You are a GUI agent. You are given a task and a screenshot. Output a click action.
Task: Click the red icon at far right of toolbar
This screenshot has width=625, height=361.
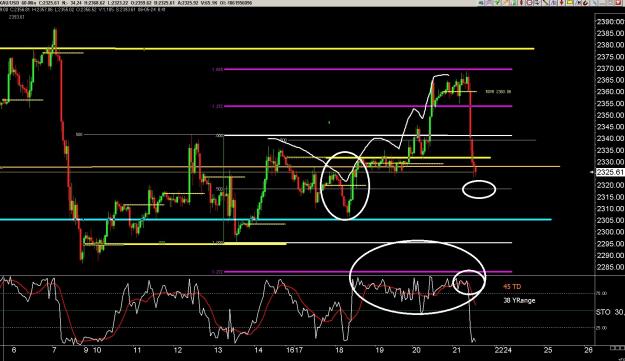[x=619, y=3]
